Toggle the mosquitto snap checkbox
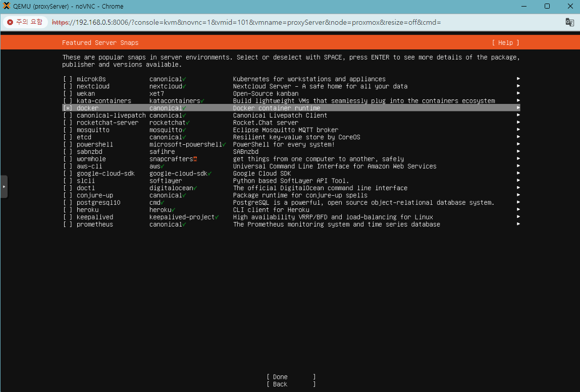 point(68,130)
